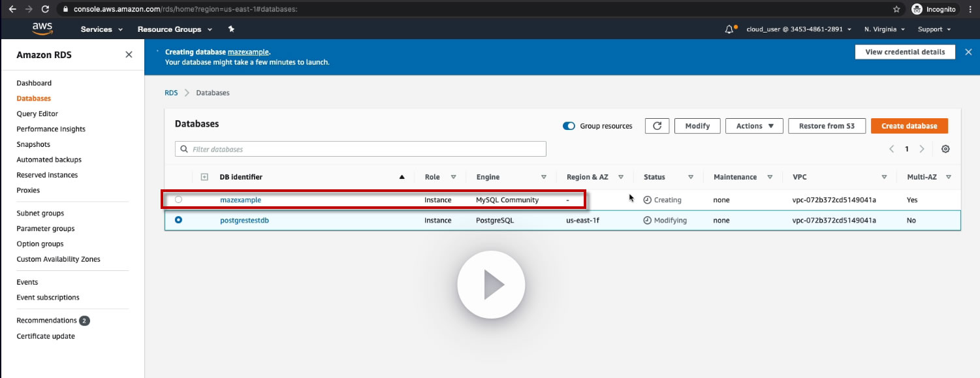This screenshot has height=378, width=980.
Task: Click the Create database button
Action: coord(909,126)
